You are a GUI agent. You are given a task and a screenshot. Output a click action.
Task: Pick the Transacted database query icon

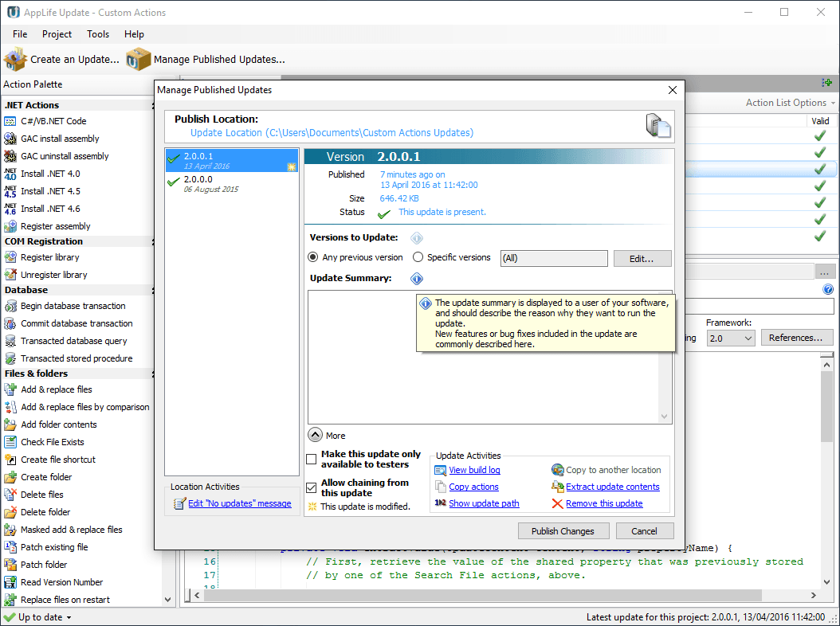[x=10, y=341]
